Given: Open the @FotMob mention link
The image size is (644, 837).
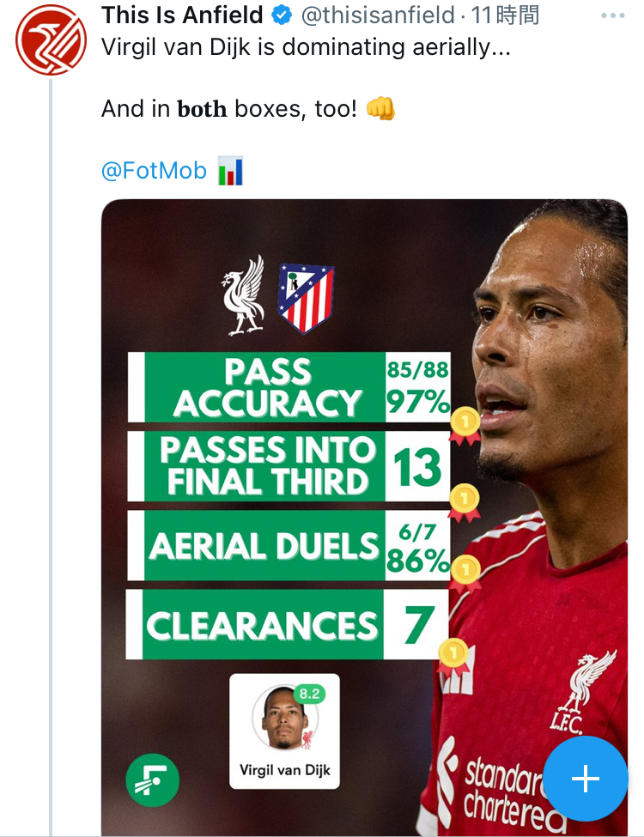Looking at the screenshot, I should [x=154, y=171].
